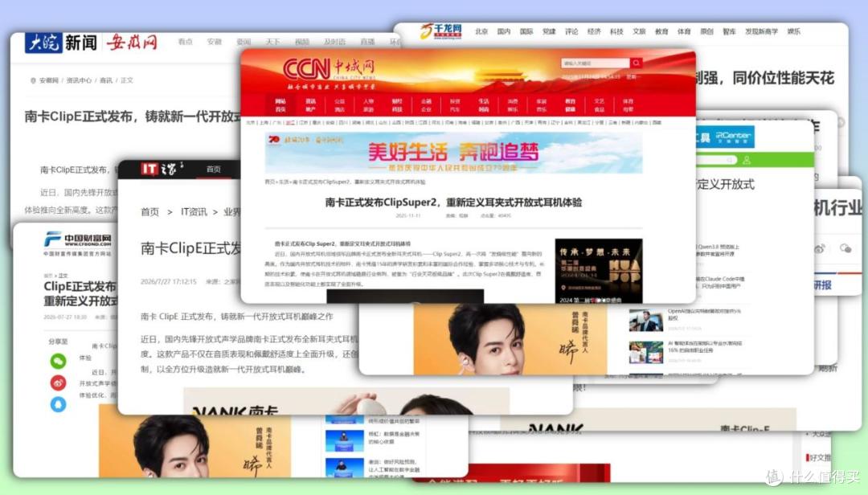Click the grey WeChat icon on right page
Screen dimensions: 868x495
845,248
